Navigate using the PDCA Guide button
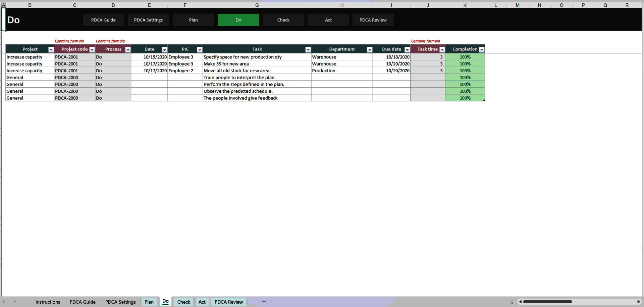 [x=103, y=20]
